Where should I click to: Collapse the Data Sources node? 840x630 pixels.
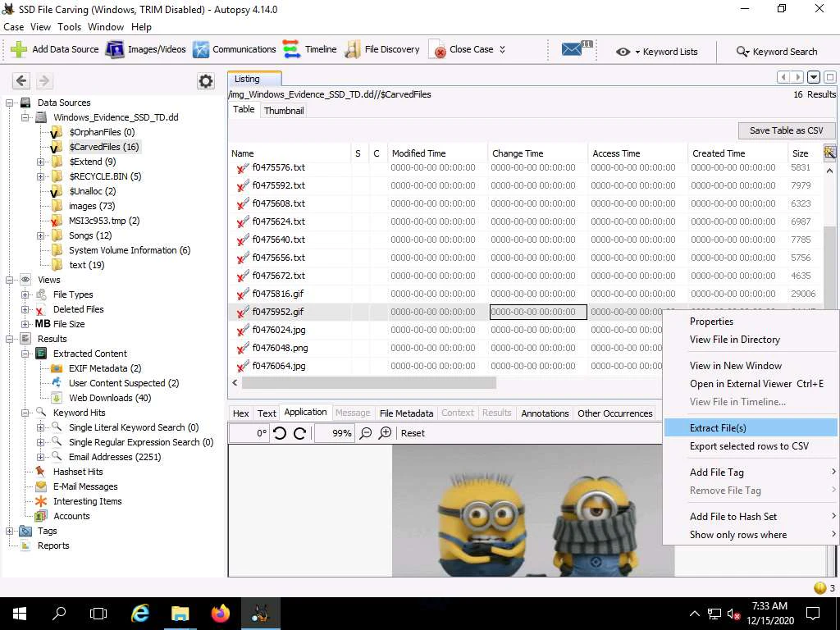pyautogui.click(x=10, y=103)
